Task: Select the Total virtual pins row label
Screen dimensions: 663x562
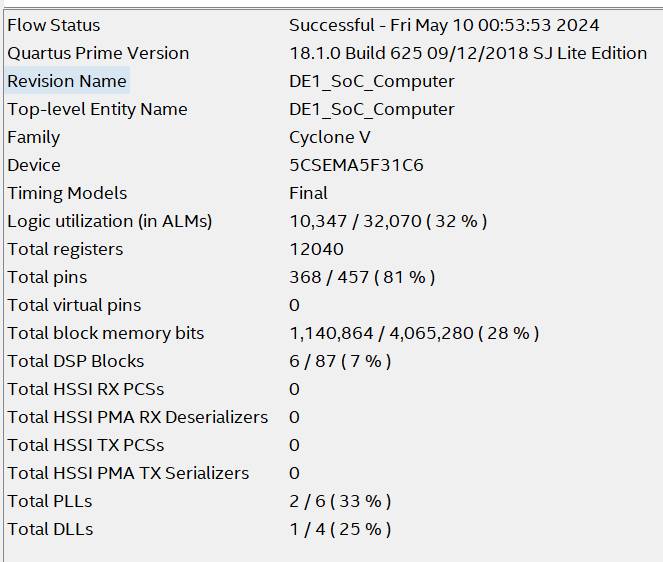Action: pos(74,305)
